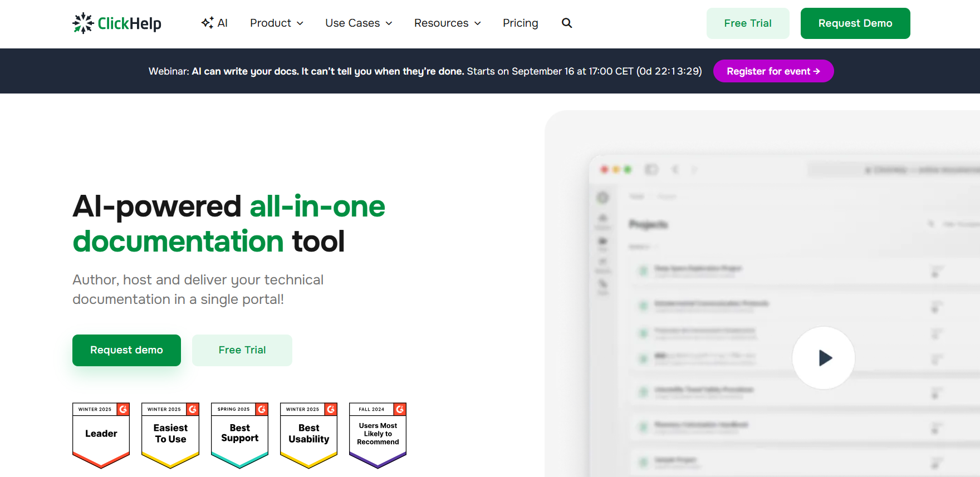
Task: Open the Users Most Likely to Recommend badge
Action: click(x=378, y=435)
